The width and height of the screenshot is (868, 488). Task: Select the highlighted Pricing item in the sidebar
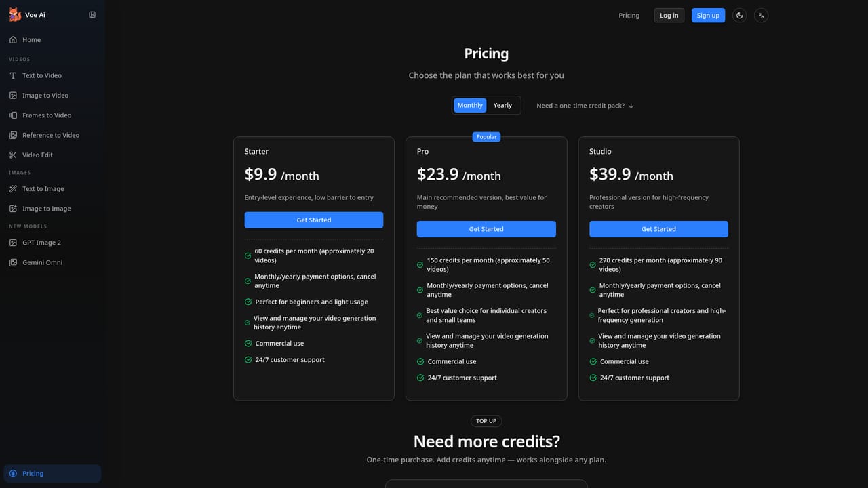coord(52,474)
